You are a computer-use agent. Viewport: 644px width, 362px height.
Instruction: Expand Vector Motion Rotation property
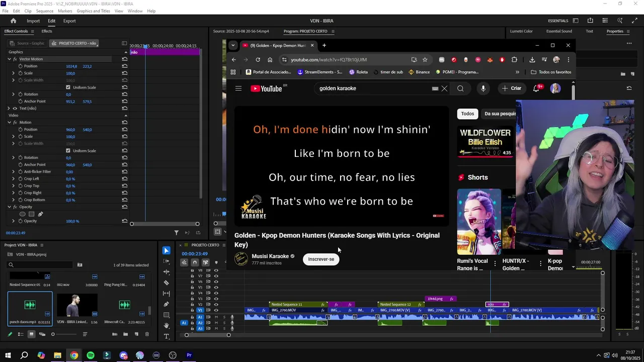click(x=14, y=95)
